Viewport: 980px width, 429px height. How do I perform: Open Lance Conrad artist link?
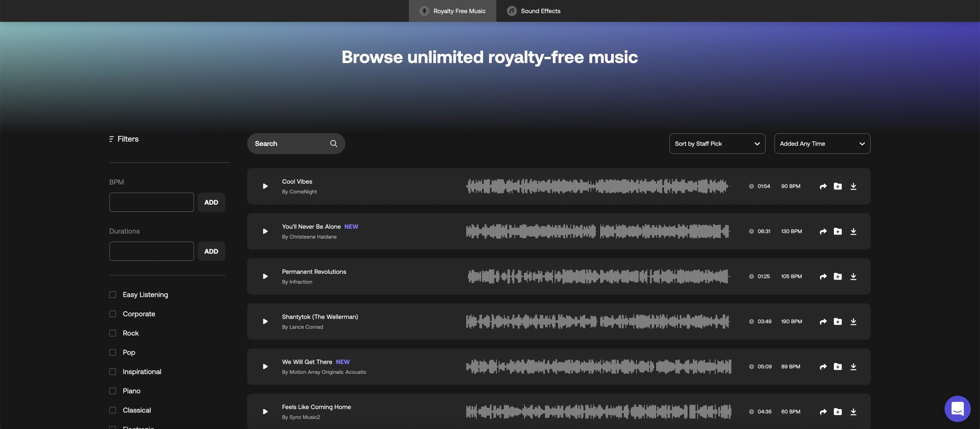306,327
